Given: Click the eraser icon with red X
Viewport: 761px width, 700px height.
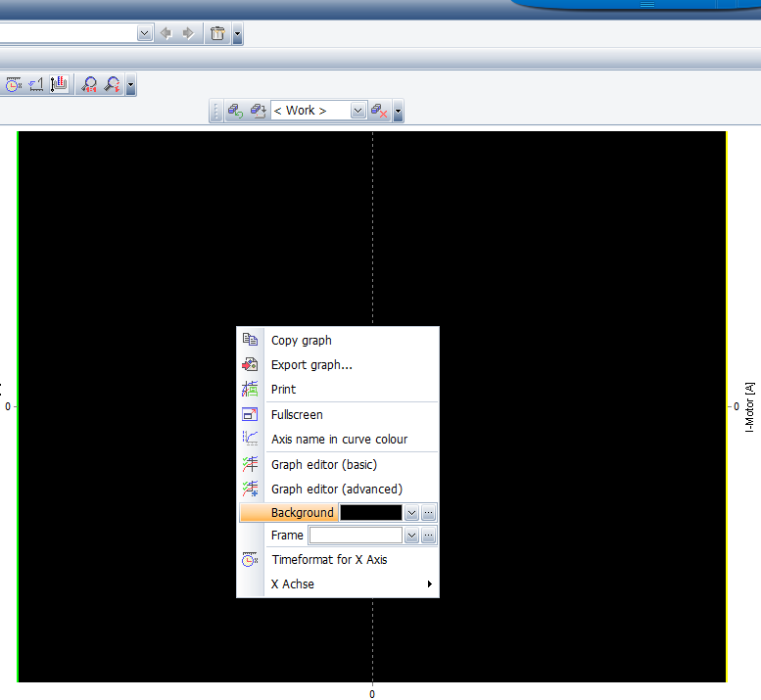Looking at the screenshot, I should click(379, 111).
